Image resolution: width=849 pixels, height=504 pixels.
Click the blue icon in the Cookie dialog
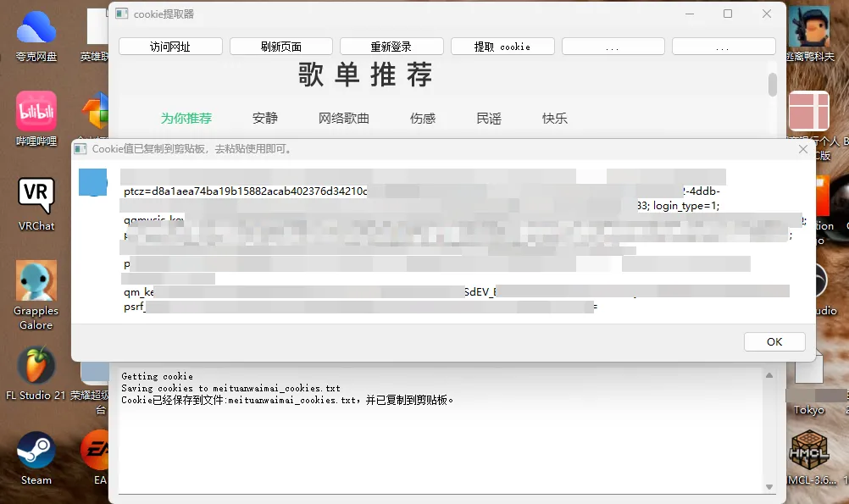click(x=92, y=182)
